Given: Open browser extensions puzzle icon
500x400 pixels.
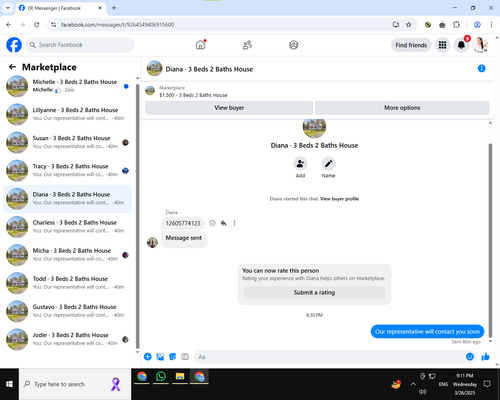Looking at the screenshot, I should pos(456,25).
